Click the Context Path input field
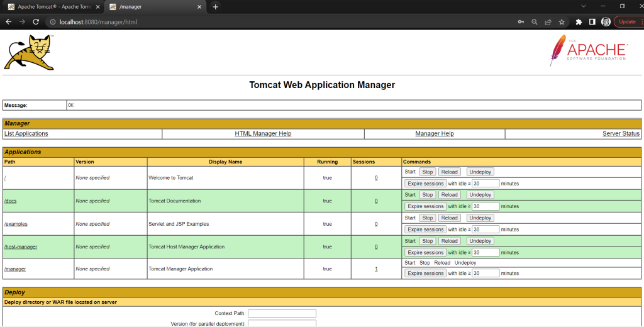The image size is (644, 327). coord(282,313)
